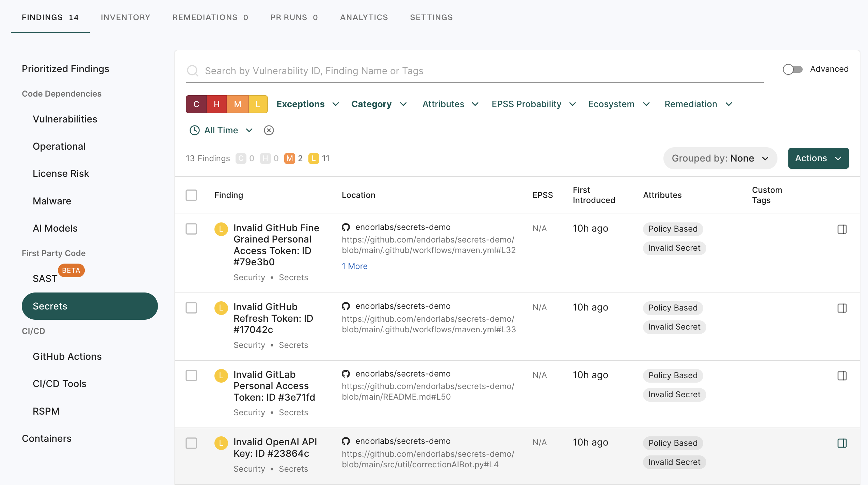
Task: Select the OpenAI API Key finding checkbox
Action: pyautogui.click(x=191, y=443)
